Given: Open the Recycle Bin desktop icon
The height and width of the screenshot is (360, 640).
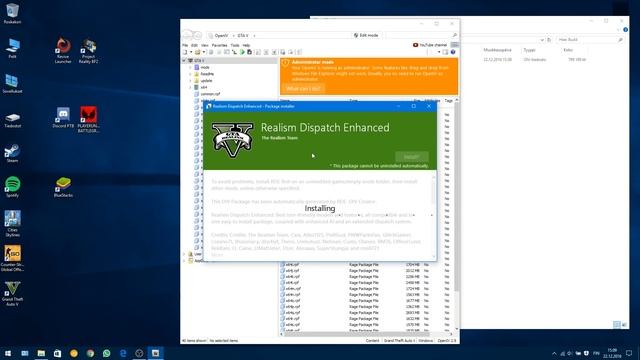Looking at the screenshot, I should (x=12, y=13).
